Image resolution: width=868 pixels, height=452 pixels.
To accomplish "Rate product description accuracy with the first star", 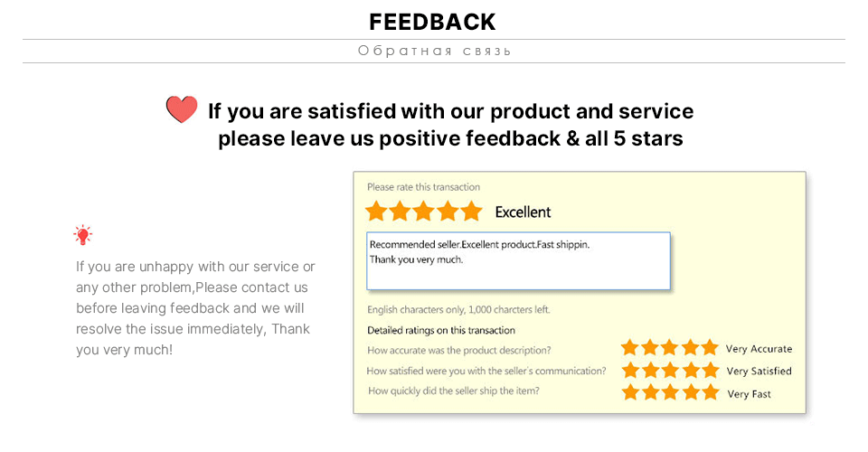I will click(630, 348).
